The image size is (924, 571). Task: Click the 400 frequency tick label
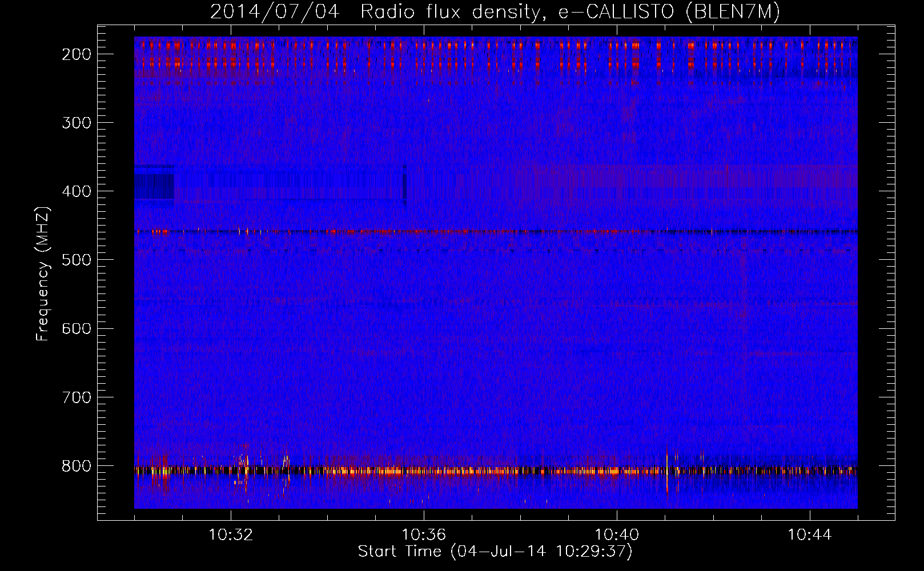76,191
